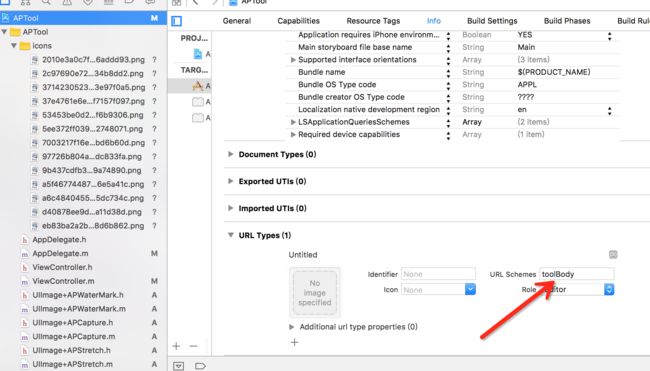
Task: Collapse the icons folder
Action: 14,46
